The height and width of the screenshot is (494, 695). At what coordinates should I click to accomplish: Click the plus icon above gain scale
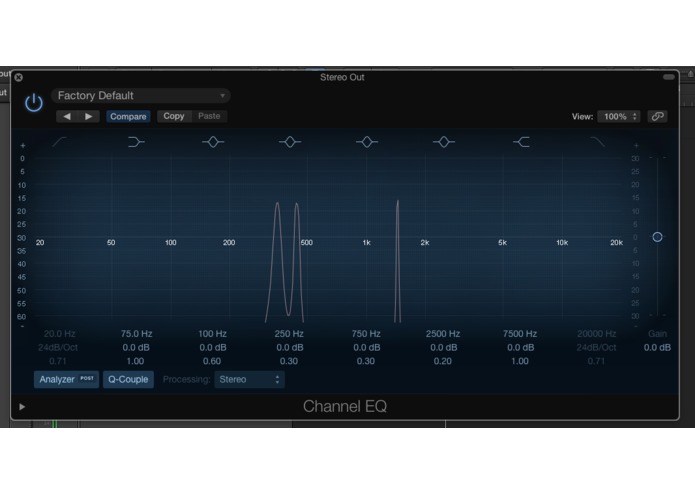[x=636, y=145]
